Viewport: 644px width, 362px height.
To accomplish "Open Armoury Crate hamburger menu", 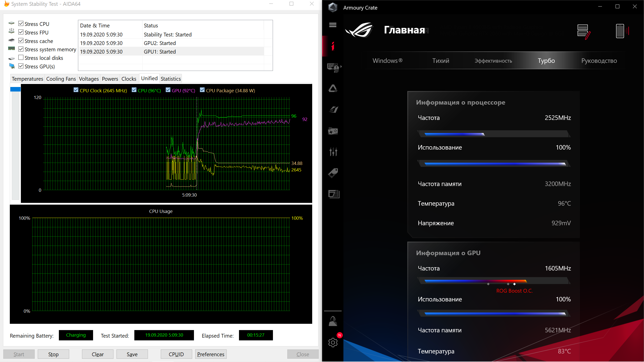I will [x=333, y=25].
